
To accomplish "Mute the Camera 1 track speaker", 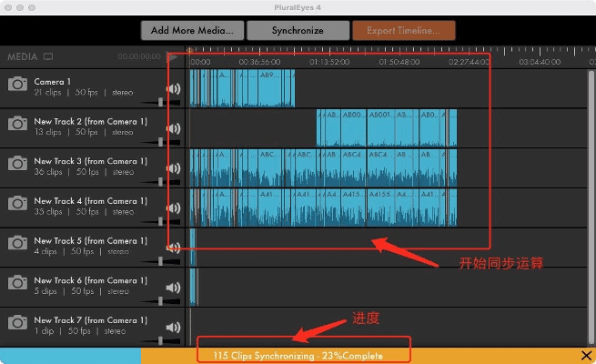I will 173,89.
